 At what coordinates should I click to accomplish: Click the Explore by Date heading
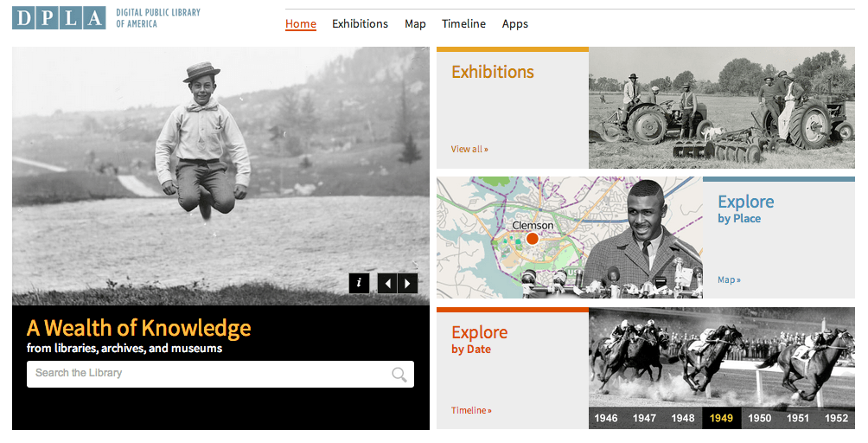pos(480,339)
